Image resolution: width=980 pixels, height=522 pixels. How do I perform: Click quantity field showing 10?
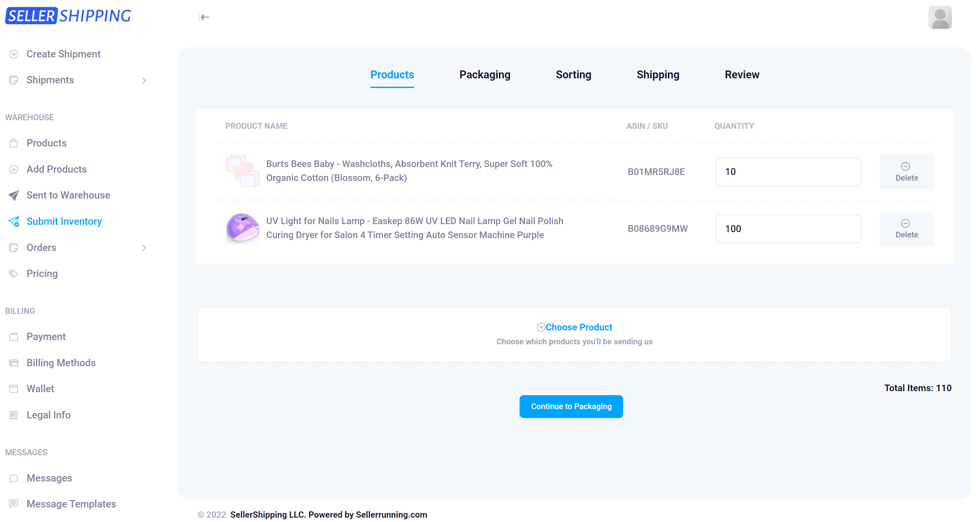[788, 172]
